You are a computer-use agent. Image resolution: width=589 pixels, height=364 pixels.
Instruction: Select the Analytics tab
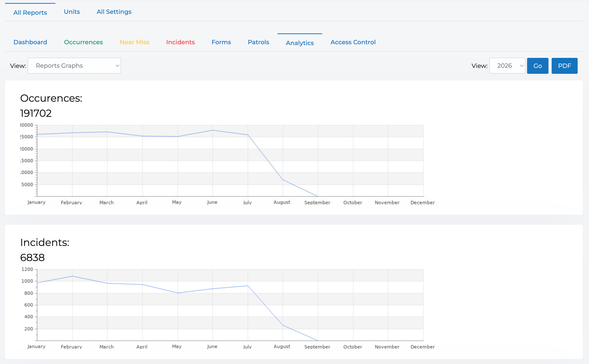(300, 43)
